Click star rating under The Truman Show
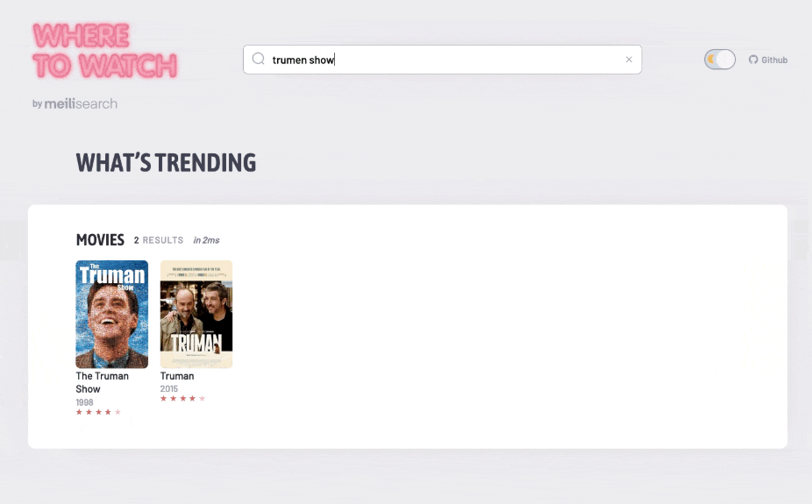This screenshot has height=504, width=812. click(98, 412)
